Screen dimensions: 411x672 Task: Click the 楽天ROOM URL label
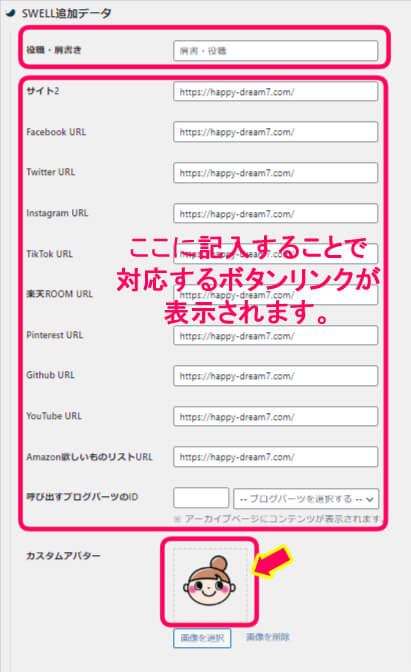click(60, 294)
